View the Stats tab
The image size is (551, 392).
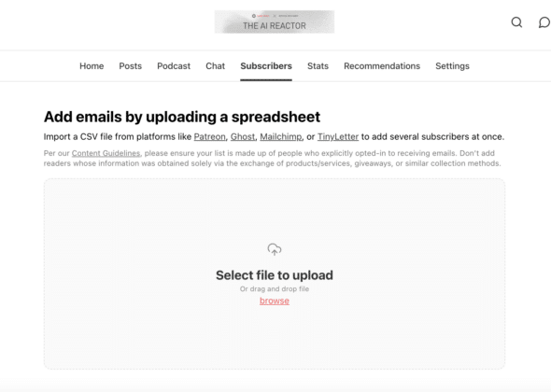(318, 66)
